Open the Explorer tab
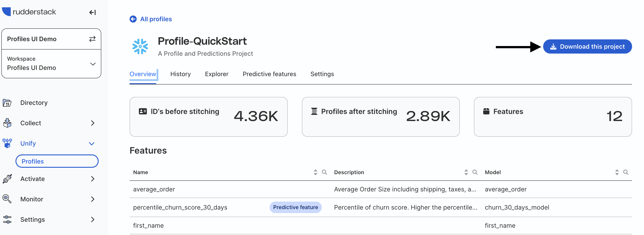644x235 pixels. [217, 74]
